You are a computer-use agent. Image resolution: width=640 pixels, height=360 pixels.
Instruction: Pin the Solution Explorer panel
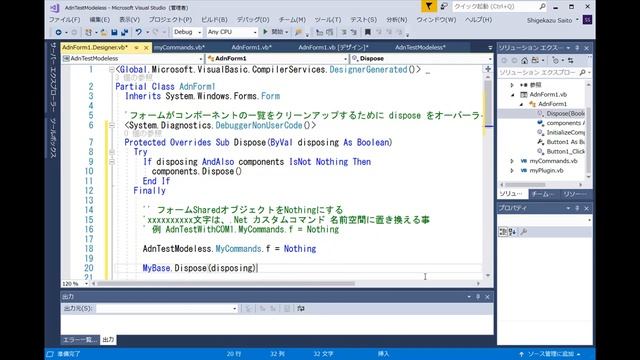click(x=577, y=48)
